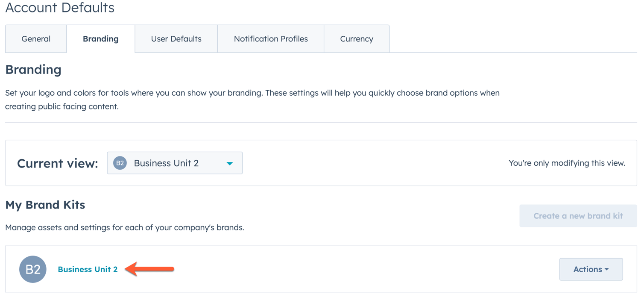The height and width of the screenshot is (297, 644).
Task: Click the Create a new brand kit button
Action: [x=578, y=216]
